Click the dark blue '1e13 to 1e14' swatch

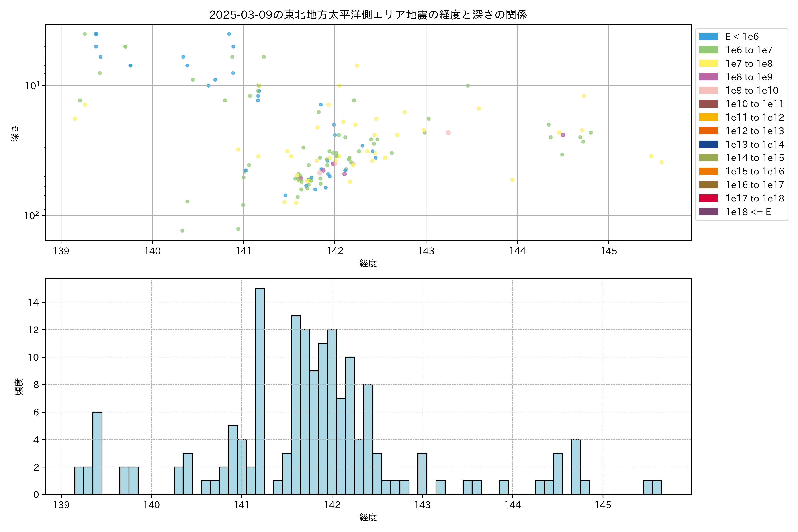click(708, 144)
